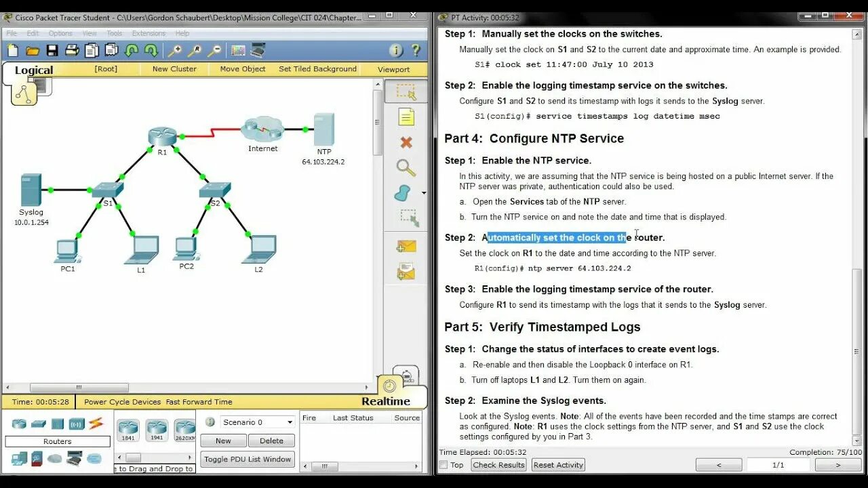The height and width of the screenshot is (488, 868).
Task: Open the drawing palette icon
Action: 238,50
